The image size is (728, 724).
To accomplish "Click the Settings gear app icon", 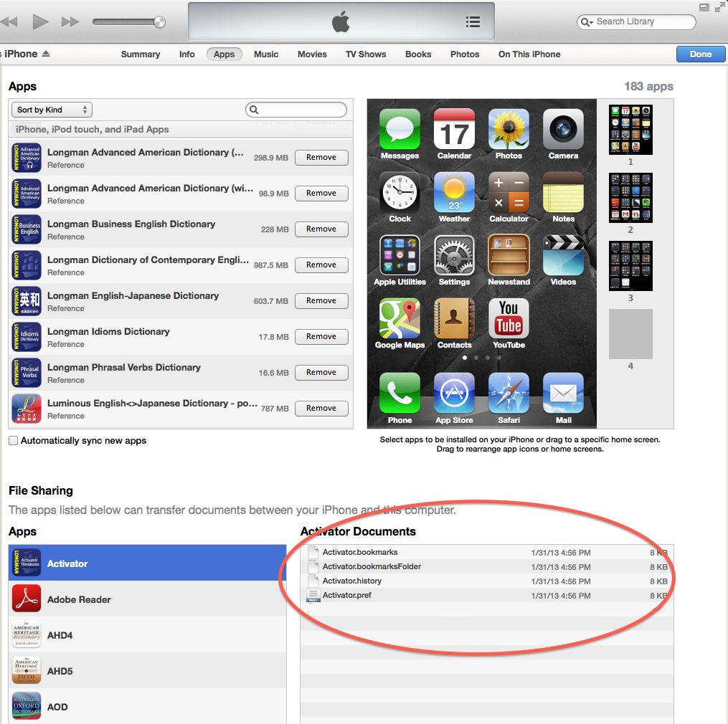I will click(x=454, y=255).
